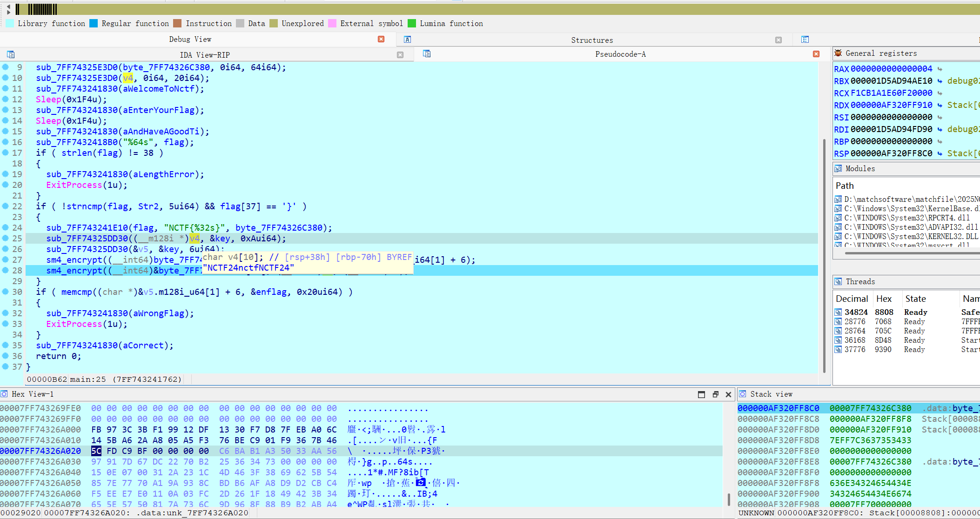The image size is (980, 519).
Task: Switch to the Debug View tab
Action: click(x=190, y=39)
